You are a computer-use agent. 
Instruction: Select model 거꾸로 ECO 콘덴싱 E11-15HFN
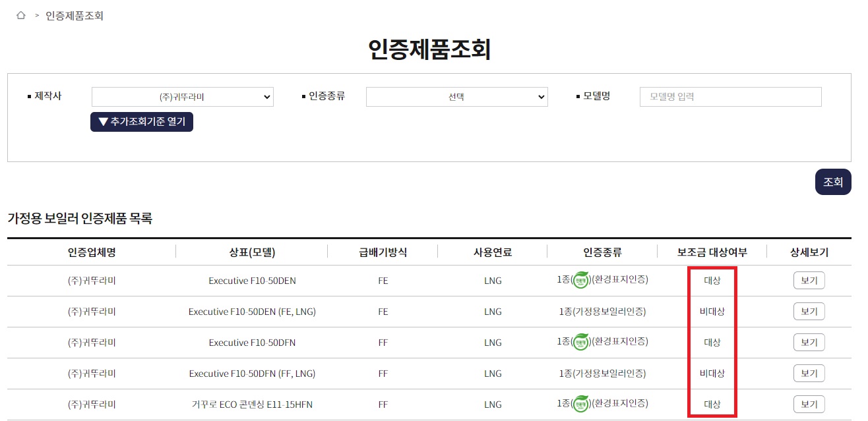pos(252,405)
